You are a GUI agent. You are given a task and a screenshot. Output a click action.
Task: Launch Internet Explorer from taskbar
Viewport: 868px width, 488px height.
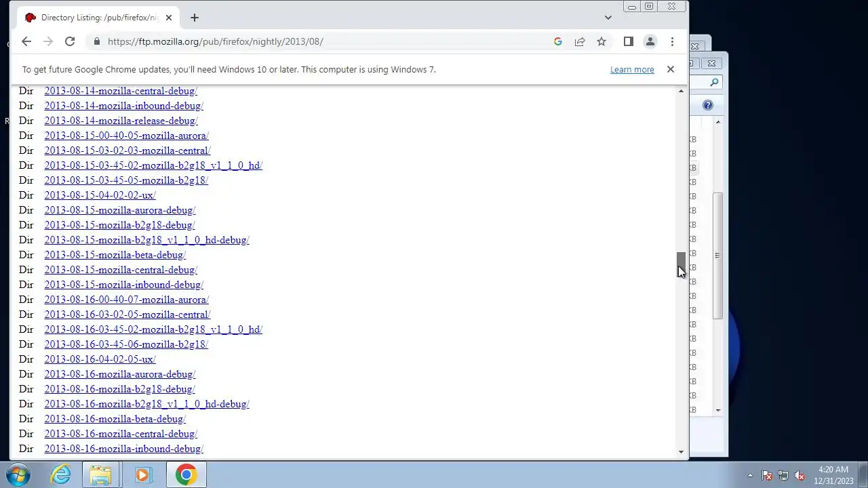[x=60, y=475]
